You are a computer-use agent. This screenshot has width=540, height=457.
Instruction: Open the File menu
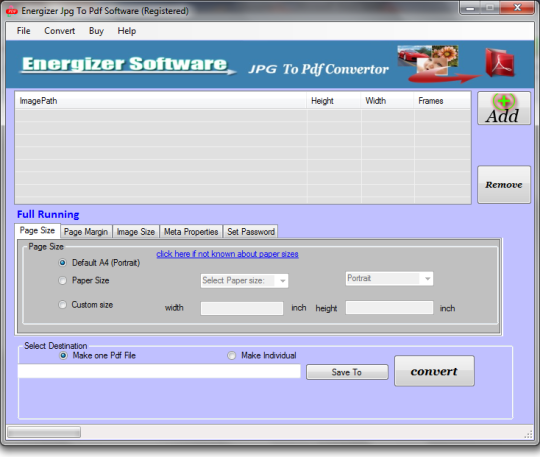(x=23, y=31)
